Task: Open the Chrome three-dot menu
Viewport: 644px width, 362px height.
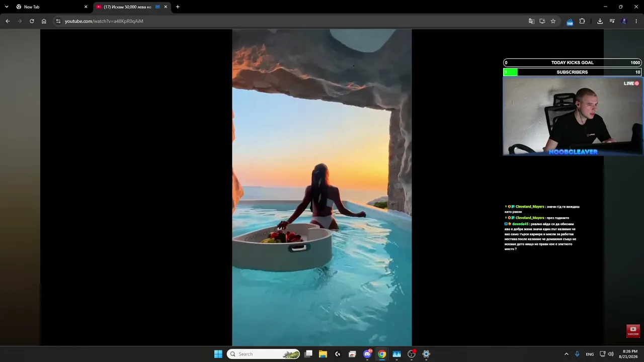Action: click(x=636, y=21)
